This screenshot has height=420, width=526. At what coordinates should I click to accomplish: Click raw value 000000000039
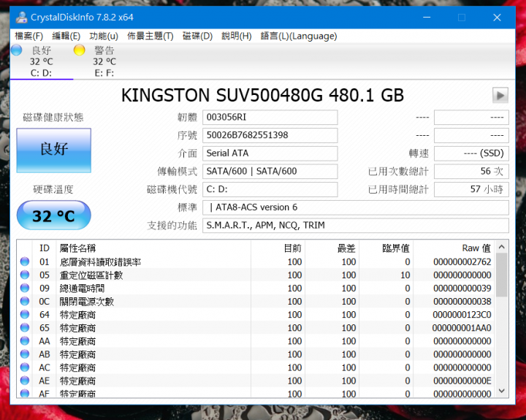point(462,289)
